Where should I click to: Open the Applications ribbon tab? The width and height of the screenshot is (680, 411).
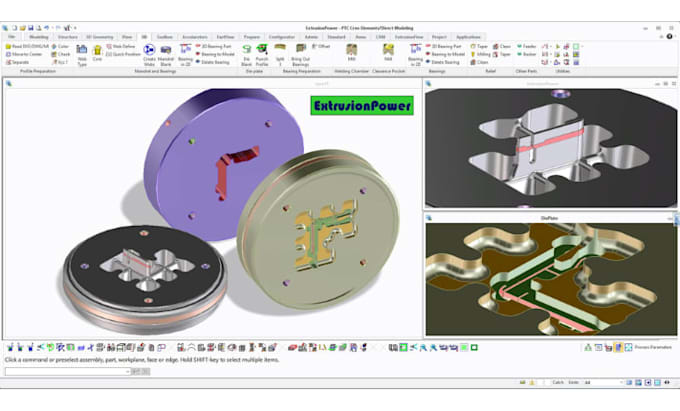coord(468,37)
